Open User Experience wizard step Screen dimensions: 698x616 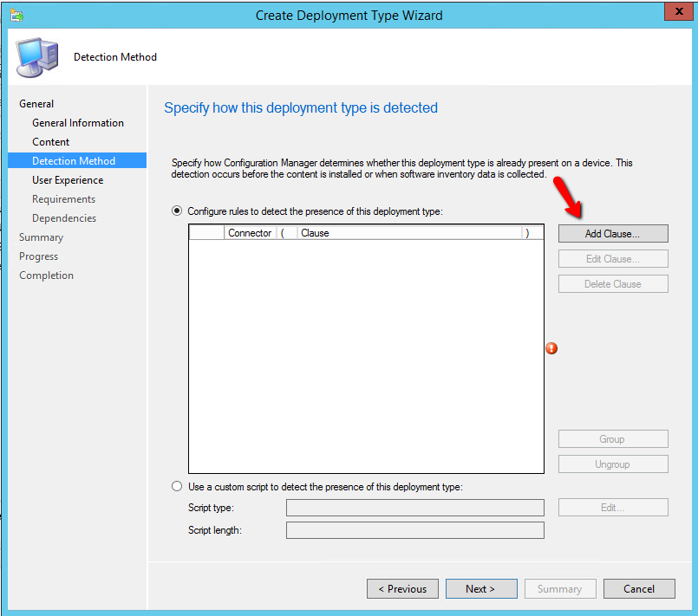[68, 180]
